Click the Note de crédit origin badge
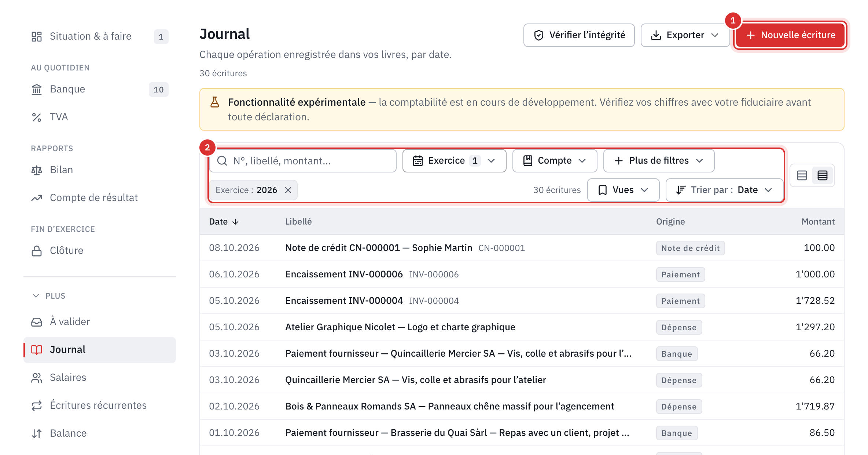The image size is (868, 455). point(690,248)
